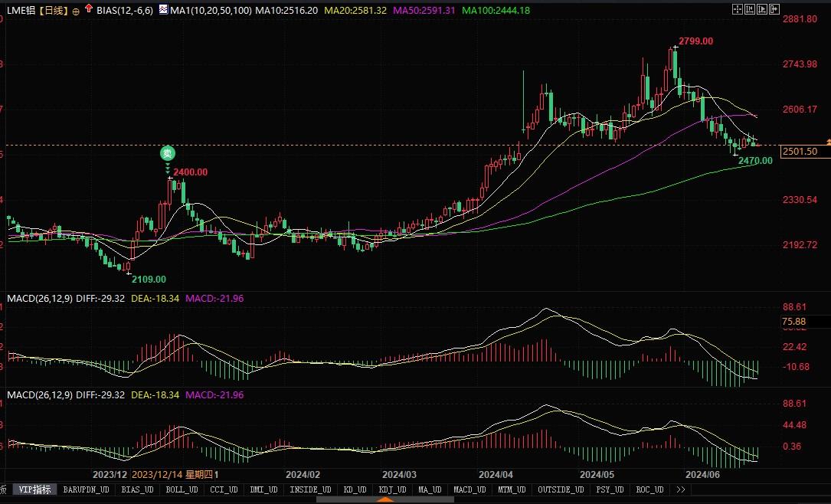The height and width of the screenshot is (504, 831).
Task: Click the 2799.00 high price label
Action: [696, 41]
